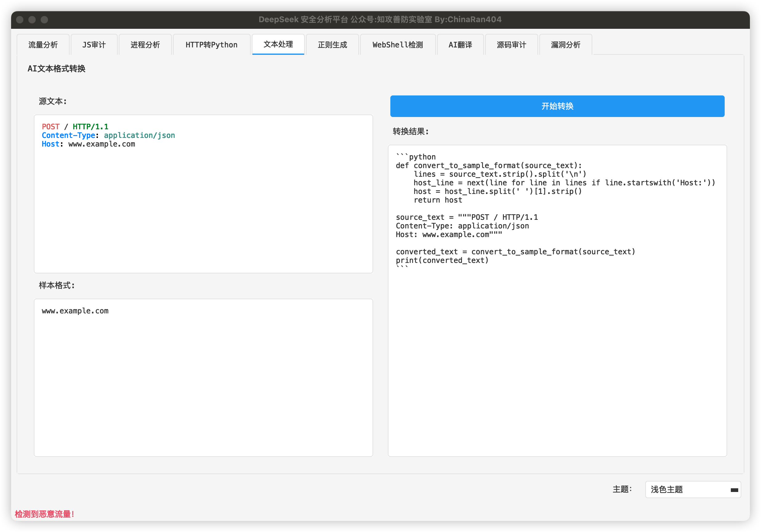The image size is (761, 532).
Task: Click the red close window button
Action: [20, 20]
